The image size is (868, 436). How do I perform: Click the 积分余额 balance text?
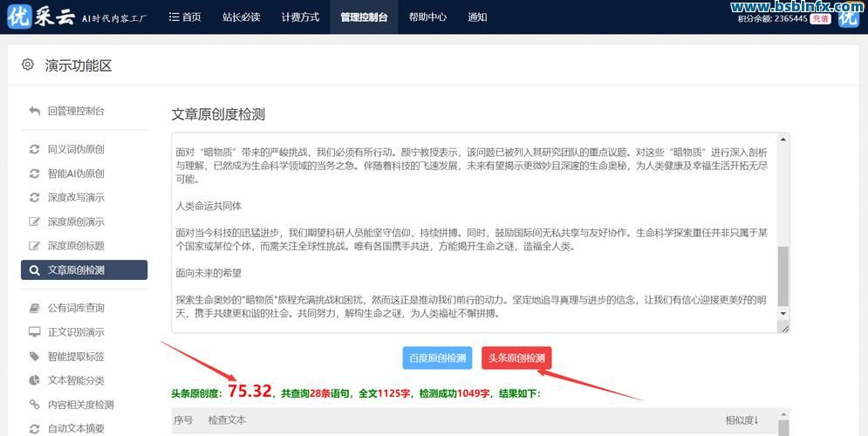point(772,19)
